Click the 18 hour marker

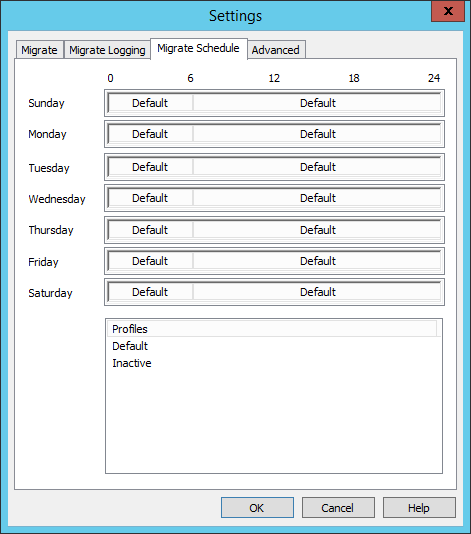tap(354, 78)
